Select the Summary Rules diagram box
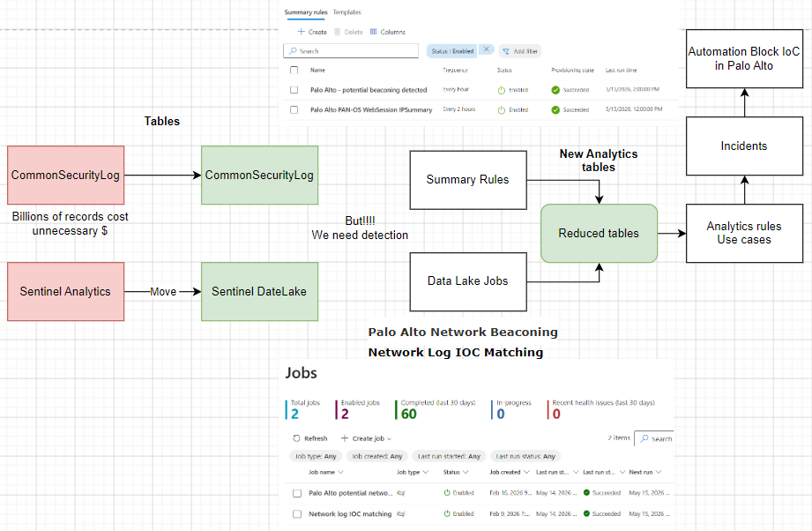Screen dimensions: 812x531 (468, 180)
